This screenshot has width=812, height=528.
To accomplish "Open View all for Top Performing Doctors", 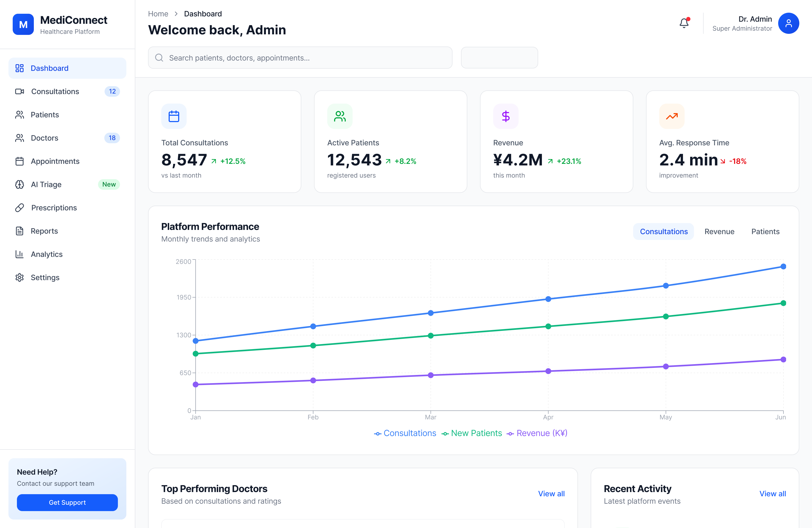I will click(x=551, y=494).
